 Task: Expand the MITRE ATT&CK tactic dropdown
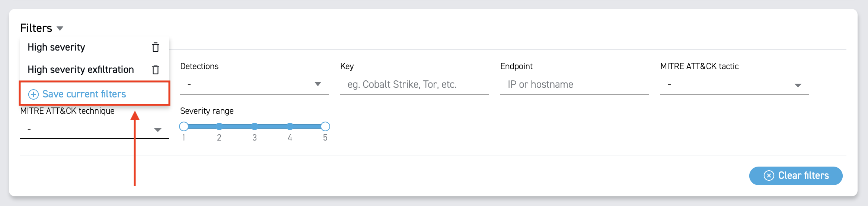pyautogui.click(x=797, y=85)
